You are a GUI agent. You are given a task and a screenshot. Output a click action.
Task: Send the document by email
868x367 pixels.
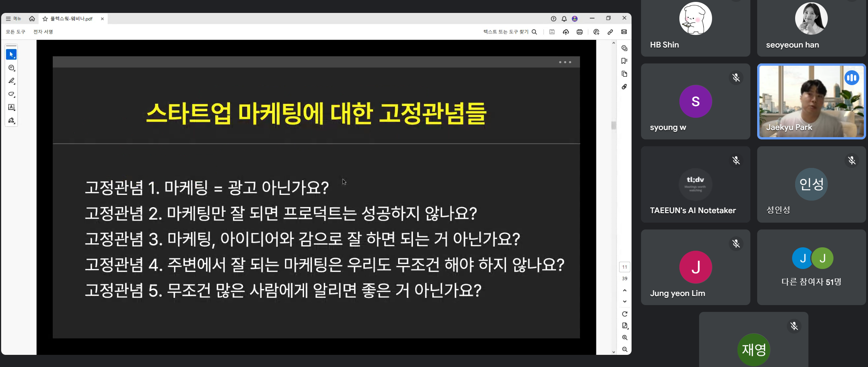(x=624, y=32)
